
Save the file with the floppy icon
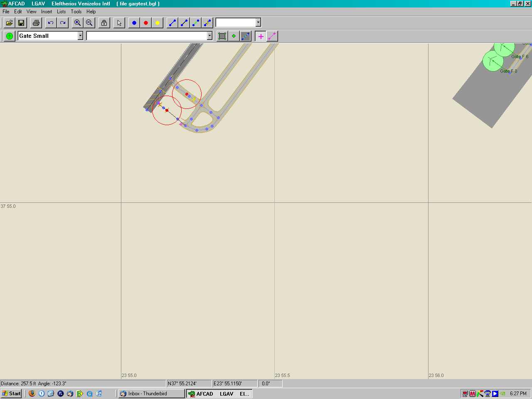21,23
